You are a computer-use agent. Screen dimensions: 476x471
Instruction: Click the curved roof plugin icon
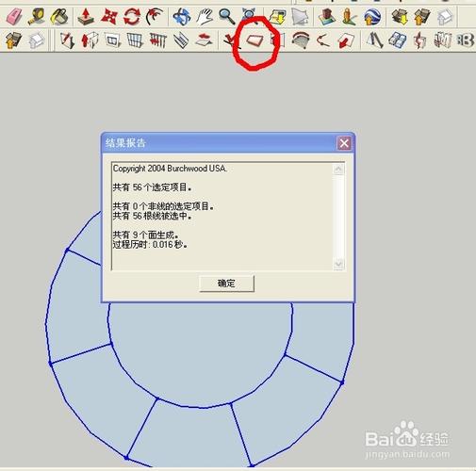301,41
